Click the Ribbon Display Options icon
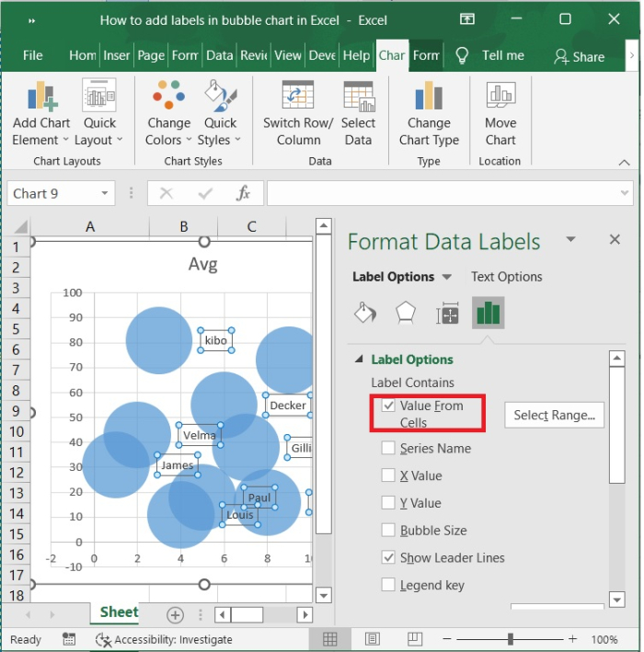Image resolution: width=644 pixels, height=652 pixels. click(466, 18)
